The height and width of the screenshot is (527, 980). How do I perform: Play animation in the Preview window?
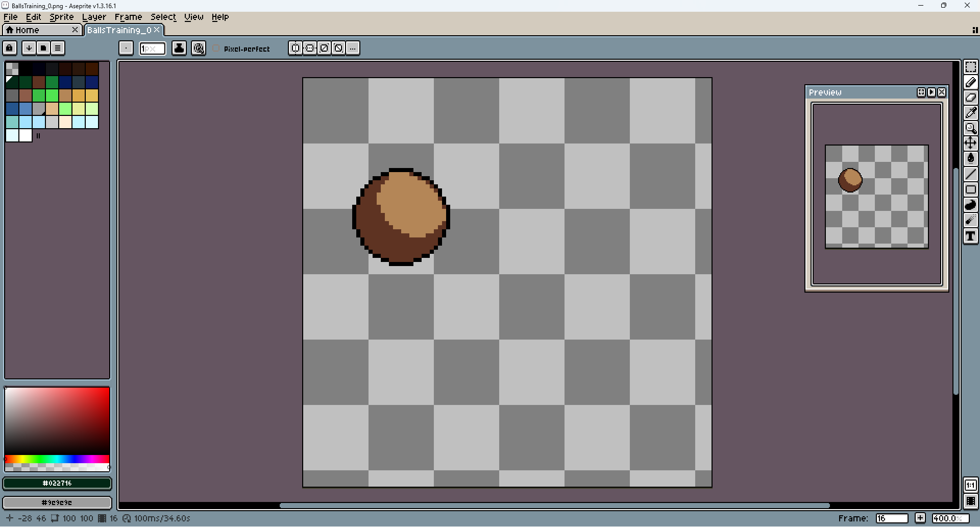tap(932, 92)
